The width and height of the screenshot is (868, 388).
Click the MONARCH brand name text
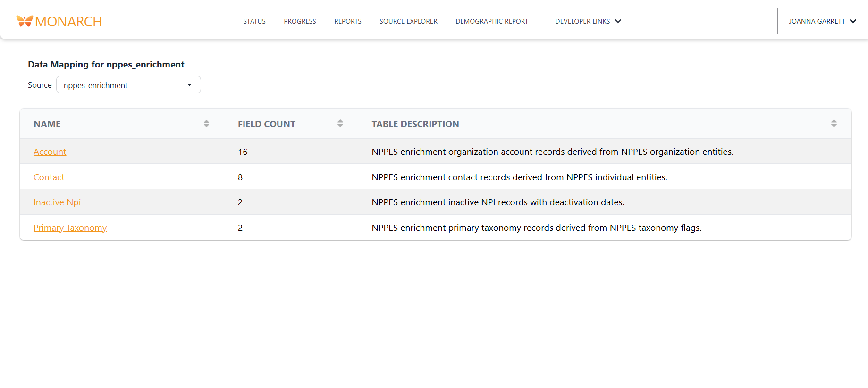pos(68,22)
